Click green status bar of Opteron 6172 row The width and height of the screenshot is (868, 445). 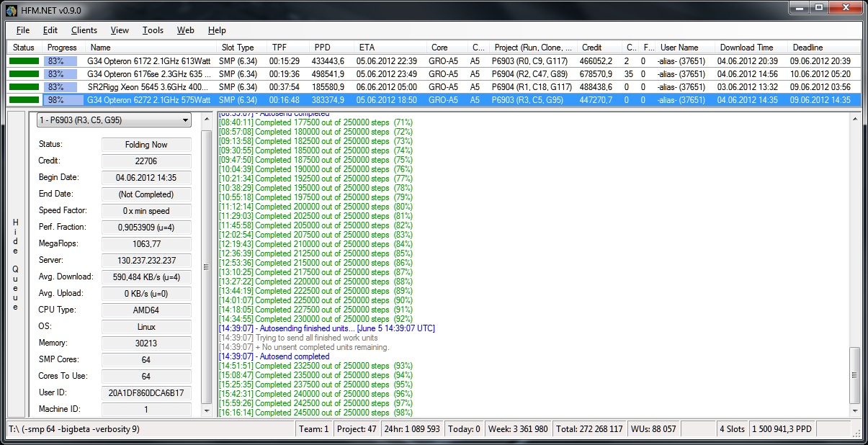click(24, 61)
